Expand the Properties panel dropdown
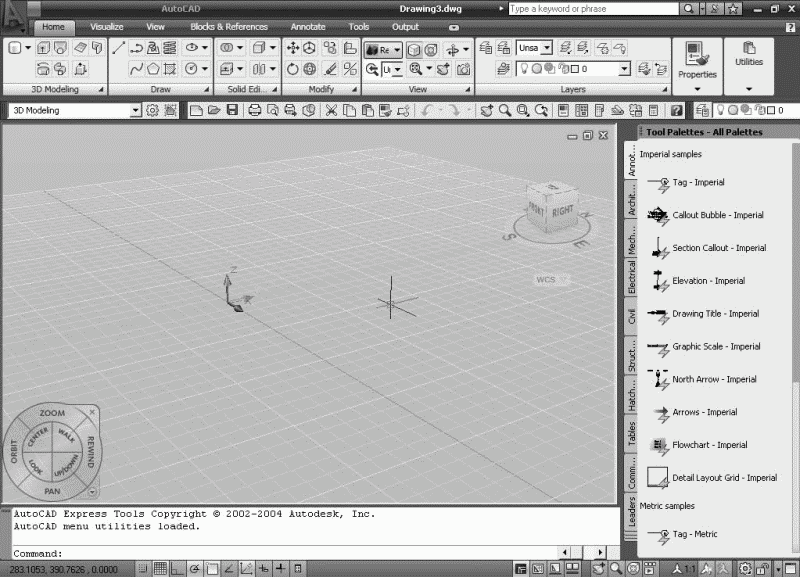Image resolution: width=800 pixels, height=577 pixels. click(697, 88)
